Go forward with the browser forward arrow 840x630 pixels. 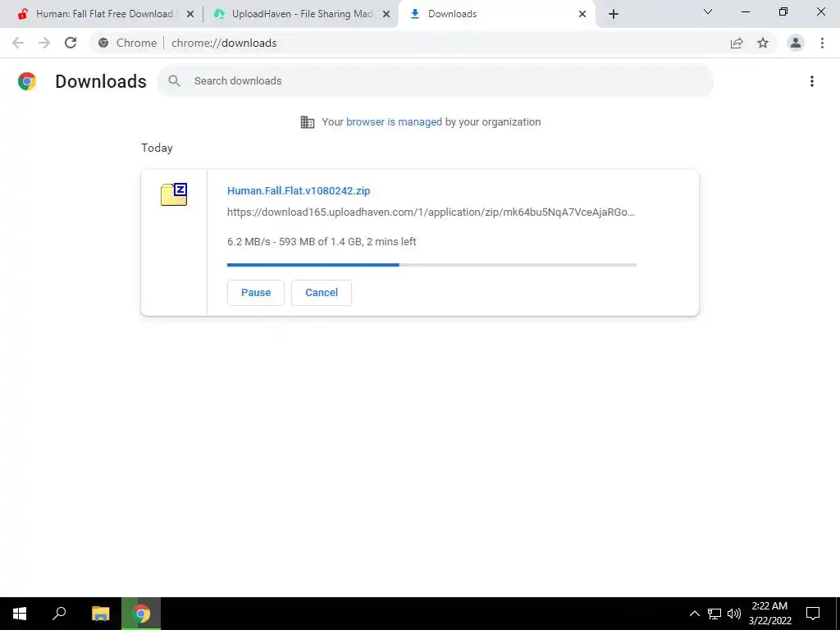(x=44, y=43)
